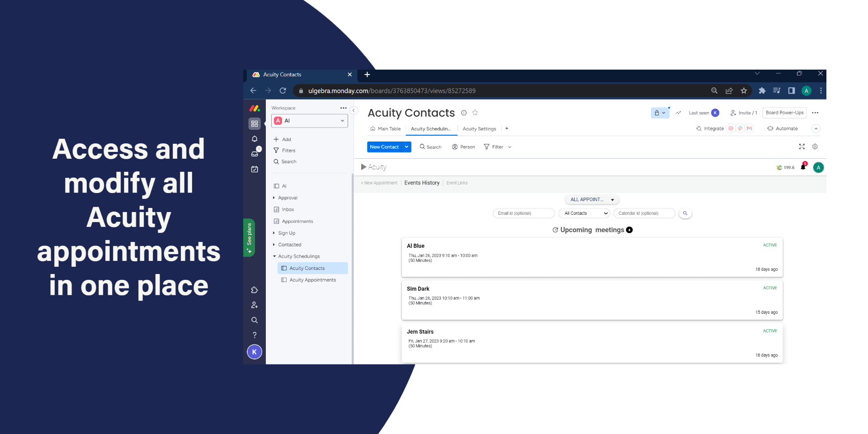Open the AI workspace dropdown
The height and width of the screenshot is (434, 868).
[310, 121]
